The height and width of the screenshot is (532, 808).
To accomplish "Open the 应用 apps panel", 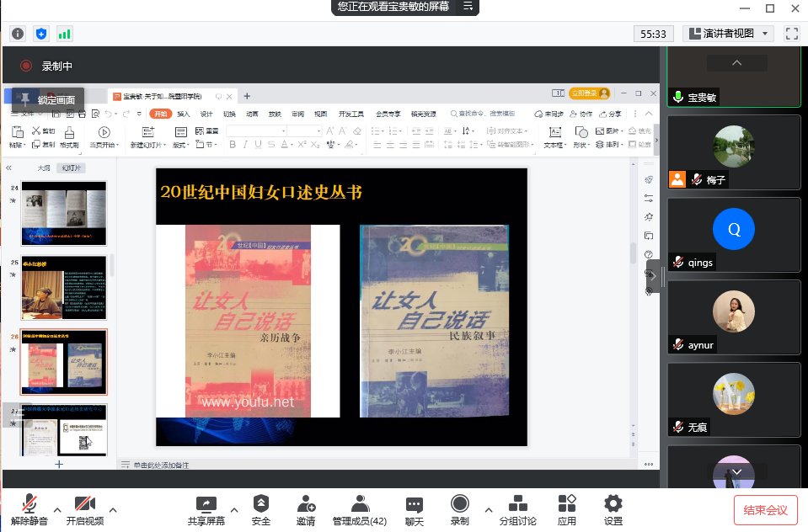I will (567, 510).
